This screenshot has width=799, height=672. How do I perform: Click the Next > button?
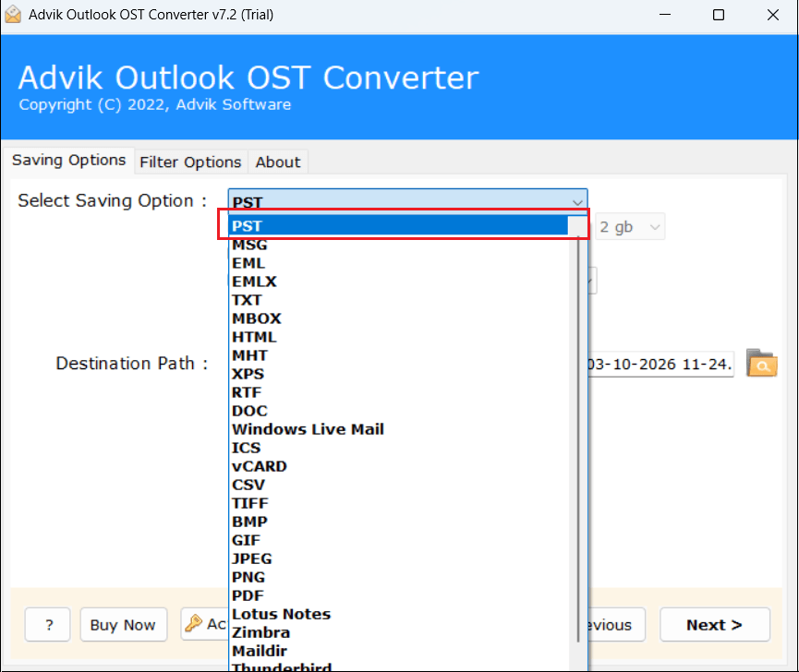714,625
